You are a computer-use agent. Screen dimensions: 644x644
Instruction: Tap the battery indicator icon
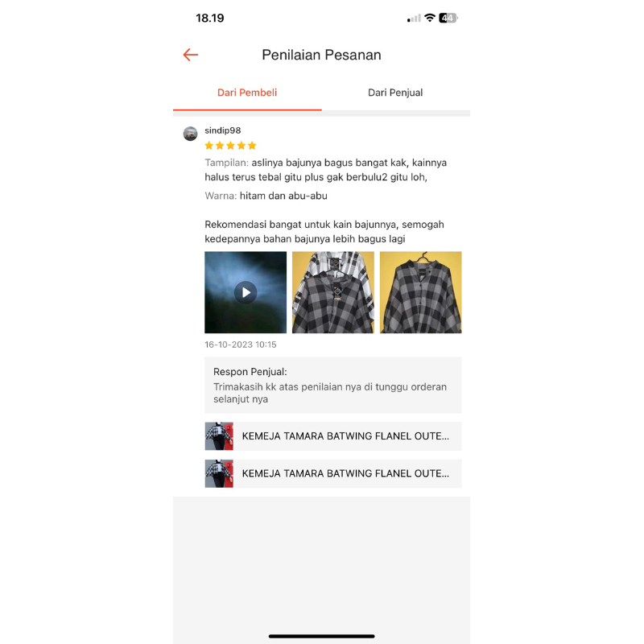(448, 18)
